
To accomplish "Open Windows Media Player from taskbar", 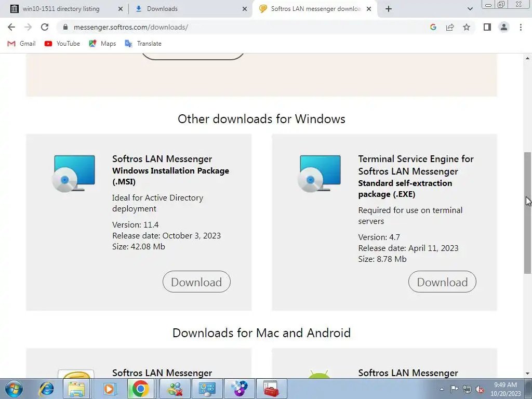I will click(x=109, y=389).
